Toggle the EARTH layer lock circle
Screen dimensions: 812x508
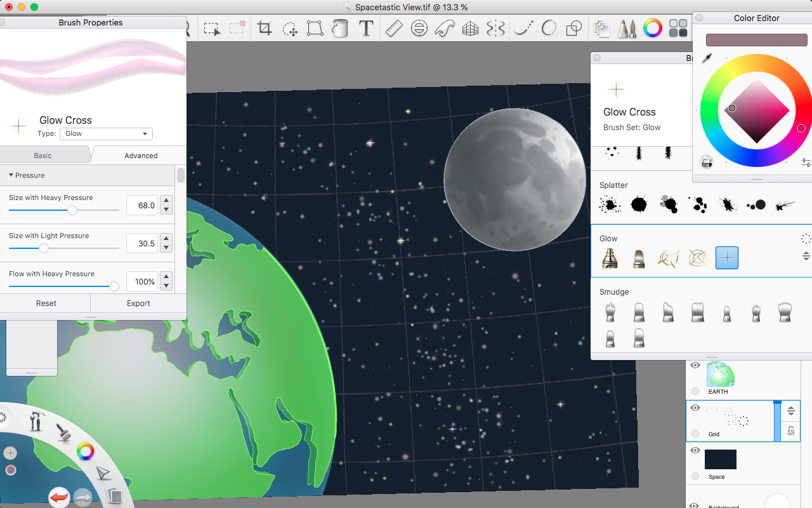(x=695, y=391)
